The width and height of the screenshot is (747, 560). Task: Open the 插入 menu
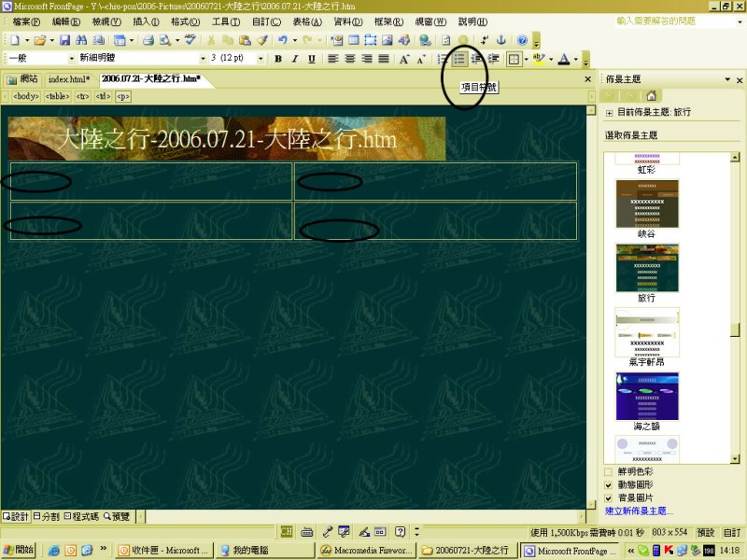146,21
